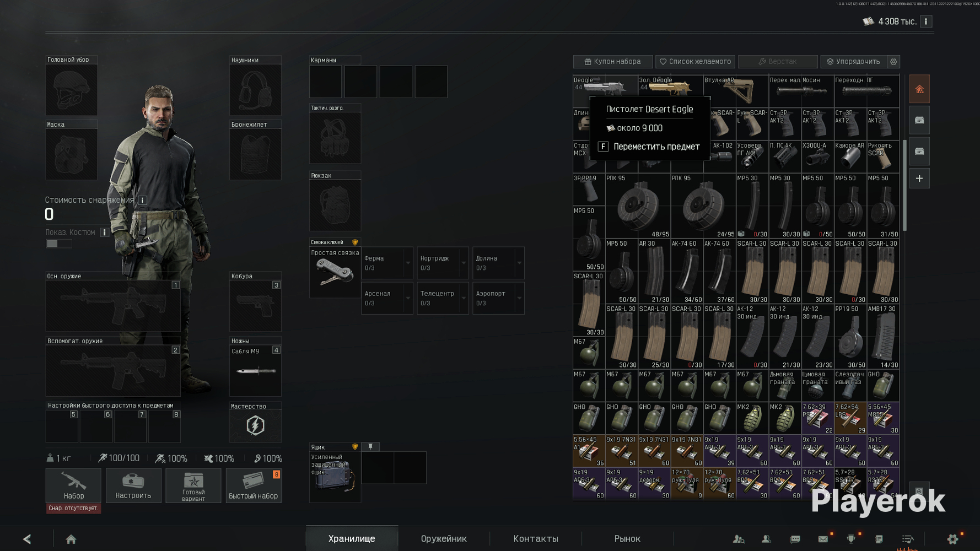Expand the Арсенал key slot dropdown

(408, 299)
